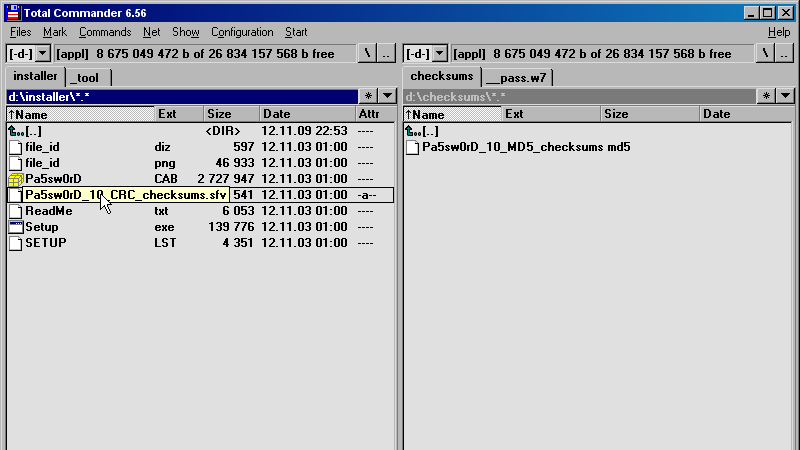Click the size value 46 933

pyautogui.click(x=235, y=163)
